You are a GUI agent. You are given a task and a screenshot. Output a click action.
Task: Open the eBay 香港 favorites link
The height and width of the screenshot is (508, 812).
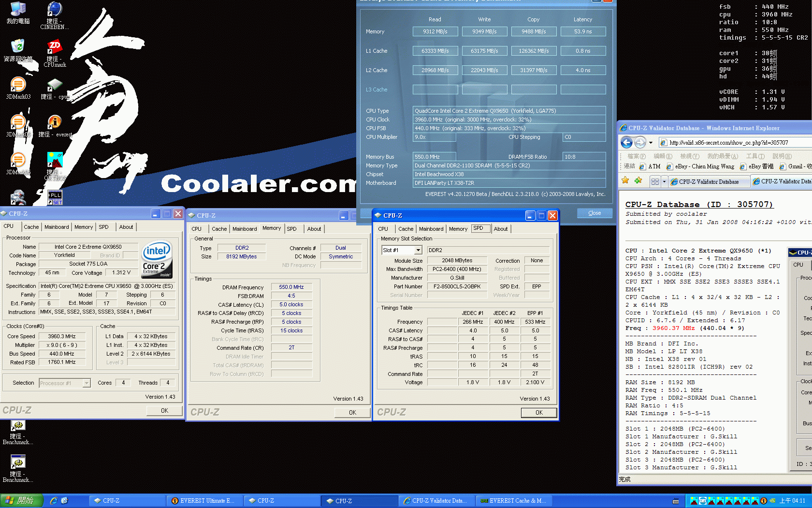(x=756, y=166)
